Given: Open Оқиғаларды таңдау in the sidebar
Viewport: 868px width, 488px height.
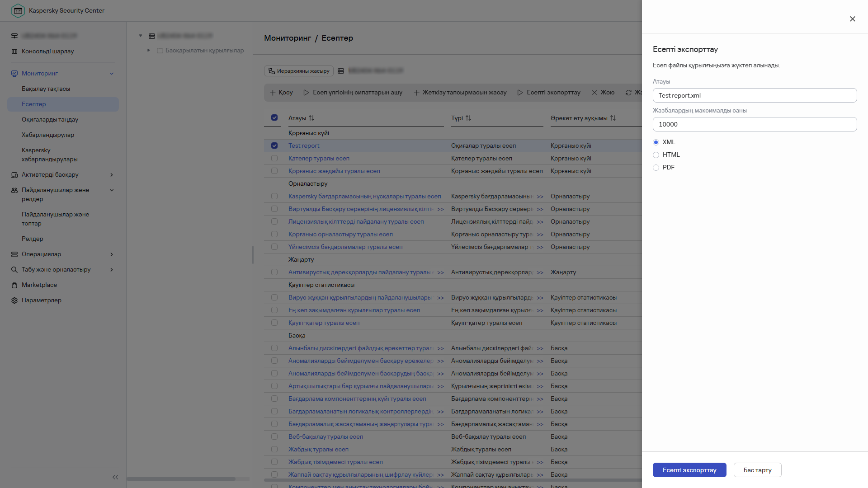Looking at the screenshot, I should coord(50,120).
